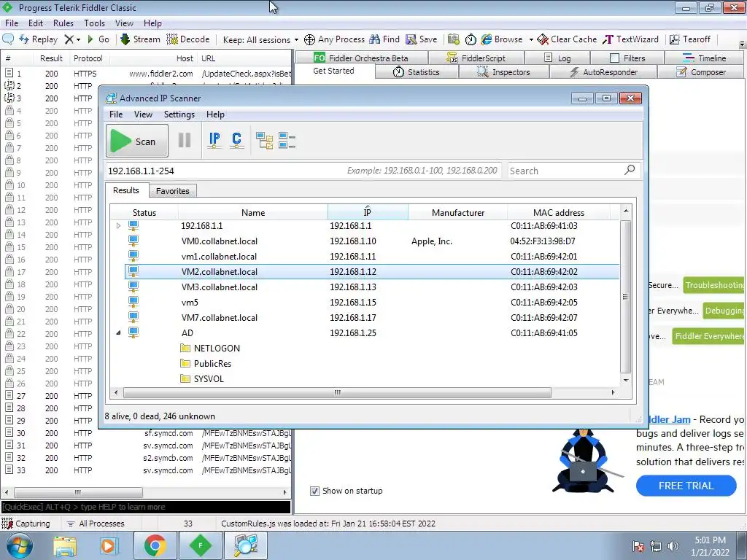Sort results by the MAC address column
The height and width of the screenshot is (560, 747).
pos(558,212)
